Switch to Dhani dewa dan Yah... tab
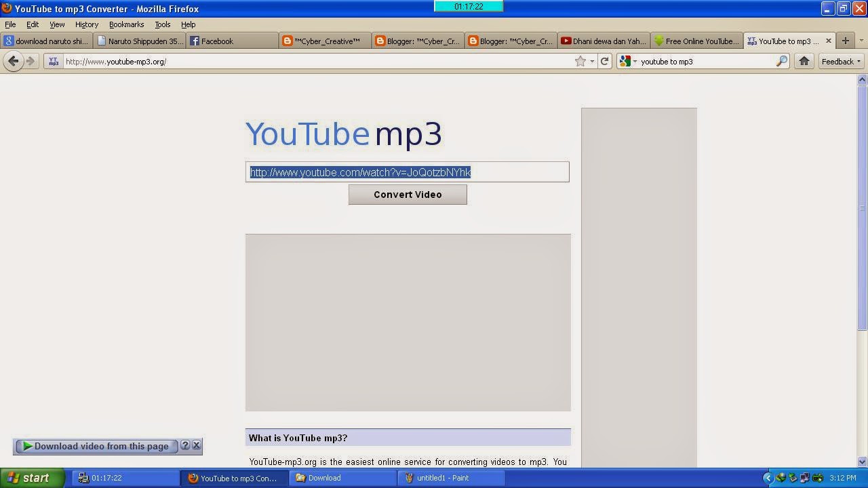 (604, 41)
